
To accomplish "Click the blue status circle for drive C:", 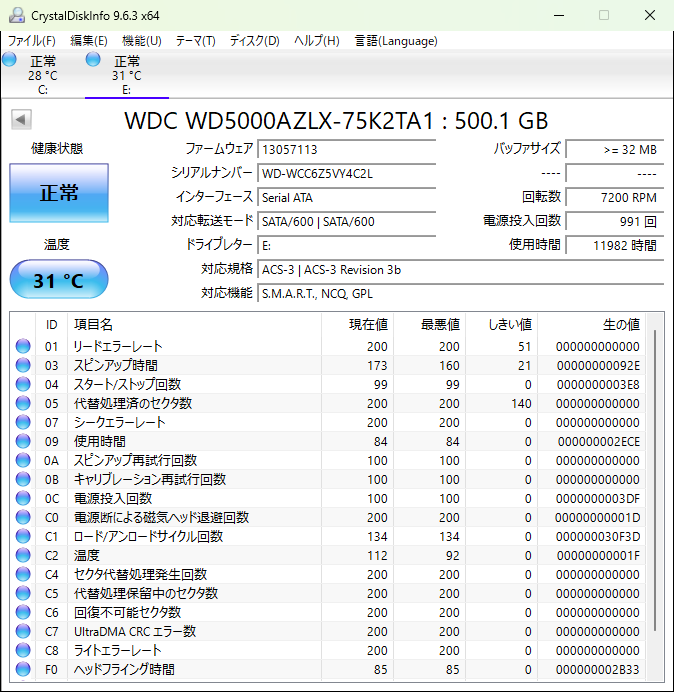I will (9, 59).
